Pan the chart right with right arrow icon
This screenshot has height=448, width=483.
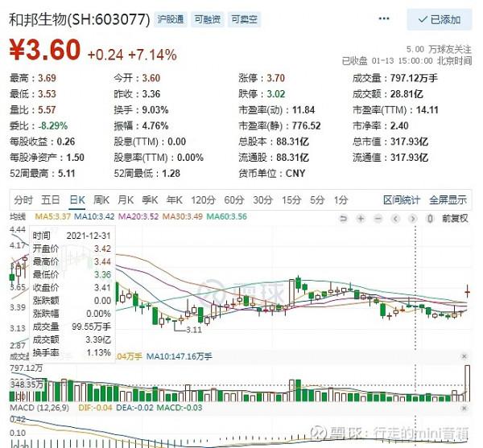click(414, 218)
